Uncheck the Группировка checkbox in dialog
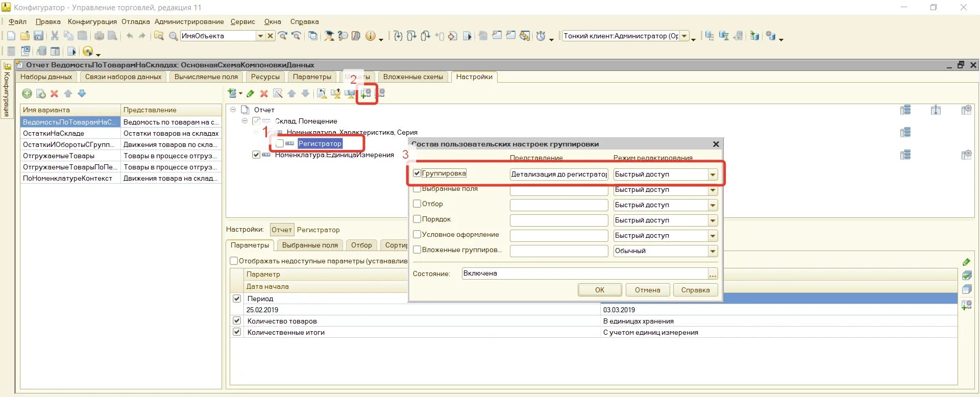The image size is (980, 397). tap(417, 173)
